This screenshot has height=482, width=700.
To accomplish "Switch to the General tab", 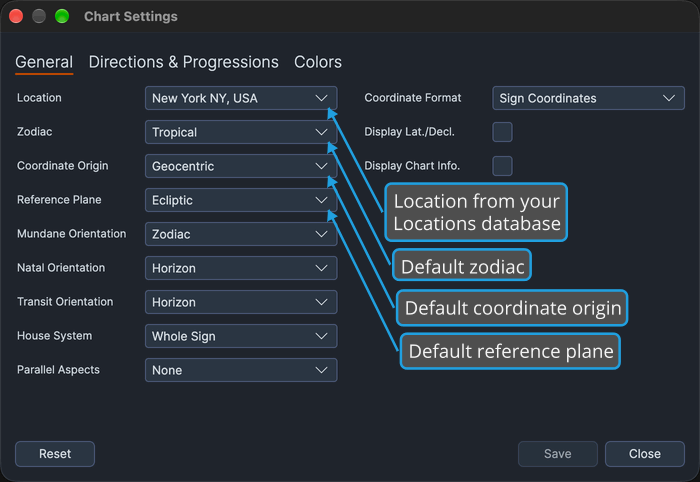I will click(x=44, y=62).
